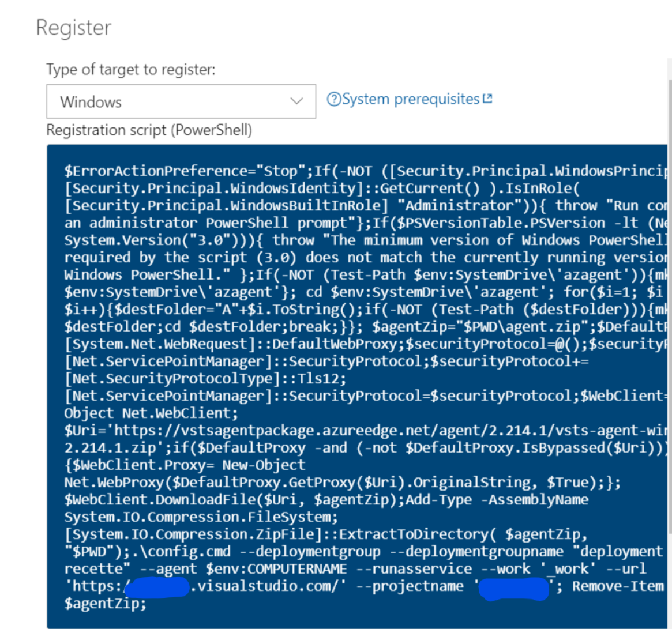Click the question mark help icon
The image size is (672, 629).
tap(334, 99)
